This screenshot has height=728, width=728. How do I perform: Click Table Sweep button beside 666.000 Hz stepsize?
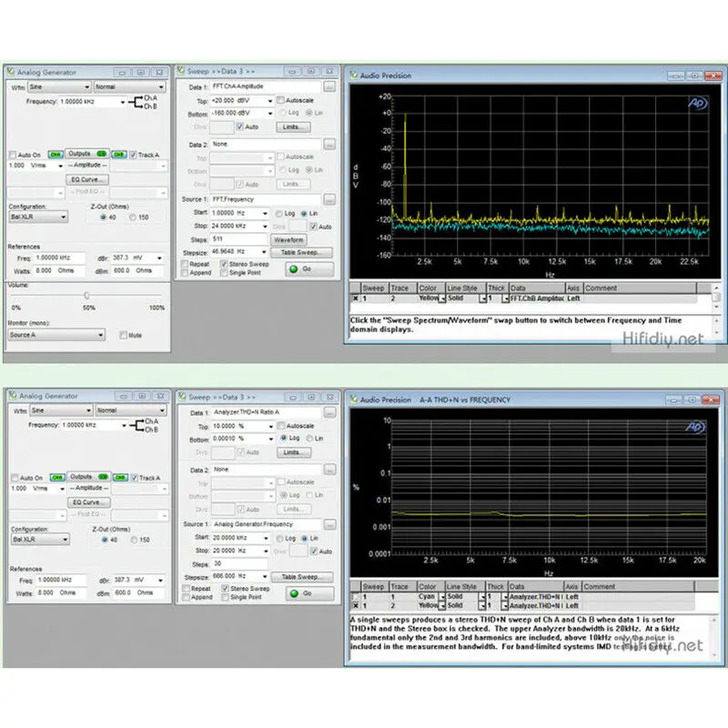click(x=301, y=577)
